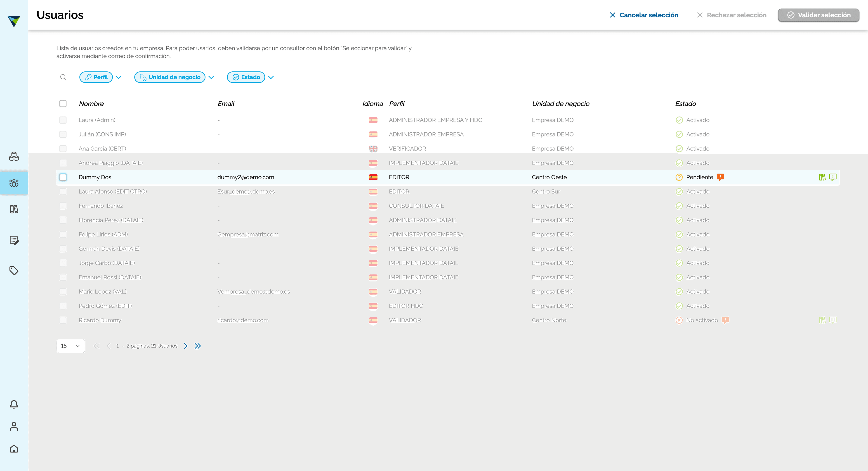868x471 pixels.
Task: Click the app logo in the sidebar
Action: click(x=14, y=21)
